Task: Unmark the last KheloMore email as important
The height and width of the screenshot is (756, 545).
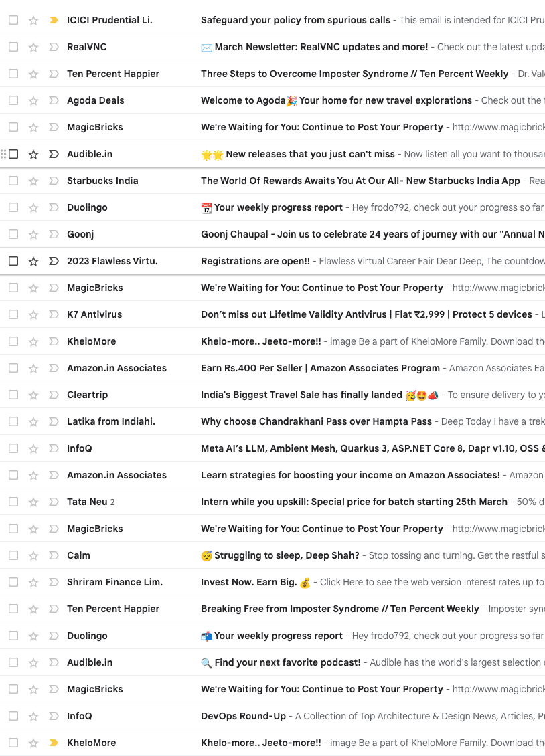Action: (54, 743)
